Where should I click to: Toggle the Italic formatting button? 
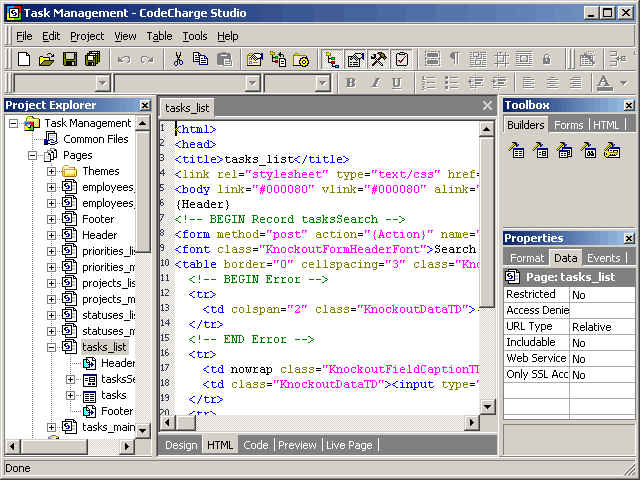pyautogui.click(x=375, y=83)
